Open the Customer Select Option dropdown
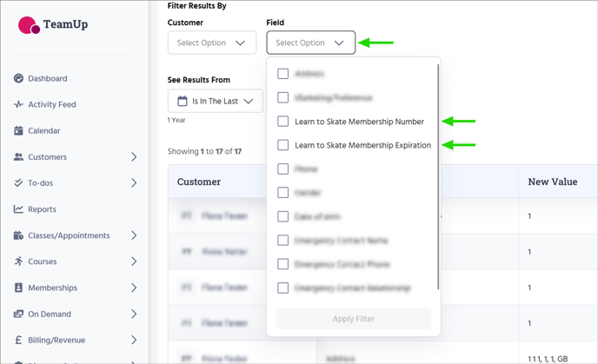598x364 pixels. tap(212, 43)
